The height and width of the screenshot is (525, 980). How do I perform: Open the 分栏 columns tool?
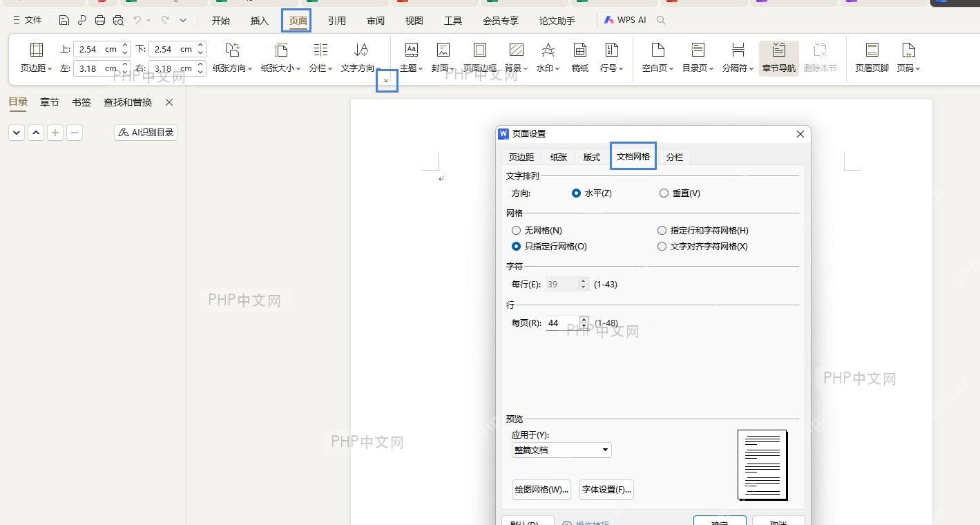point(320,57)
